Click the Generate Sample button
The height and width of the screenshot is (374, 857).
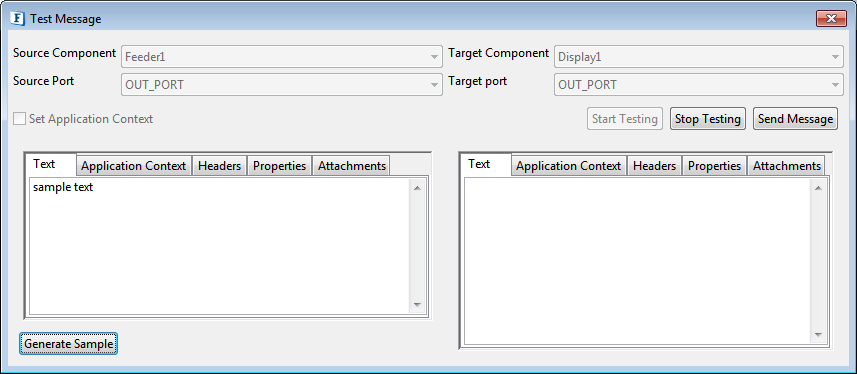(68, 344)
